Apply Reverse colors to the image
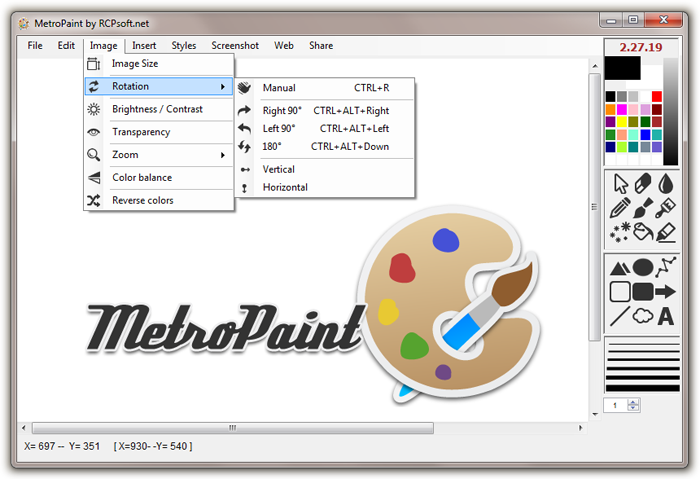This screenshot has height=479, width=700. coord(159,200)
